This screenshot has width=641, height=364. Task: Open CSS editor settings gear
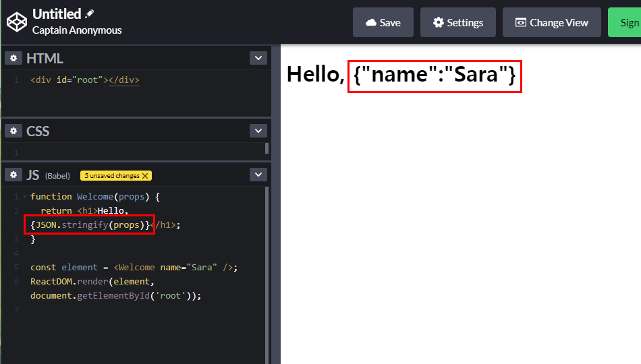(x=13, y=131)
